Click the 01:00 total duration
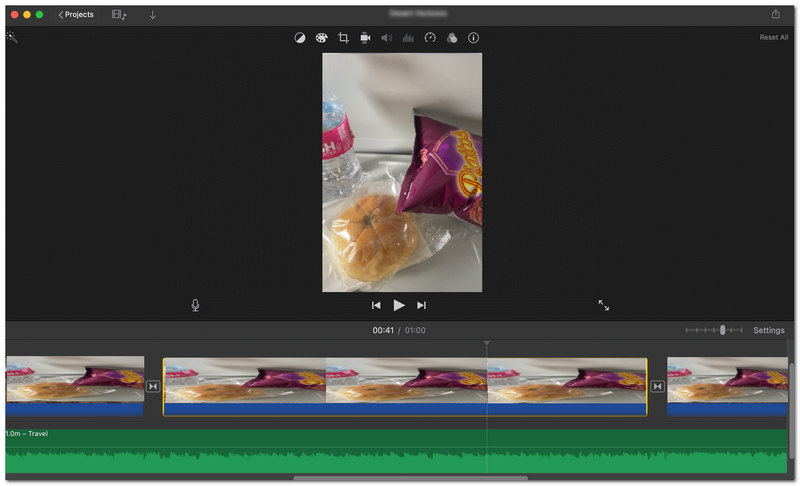The width and height of the screenshot is (800, 486). click(415, 330)
